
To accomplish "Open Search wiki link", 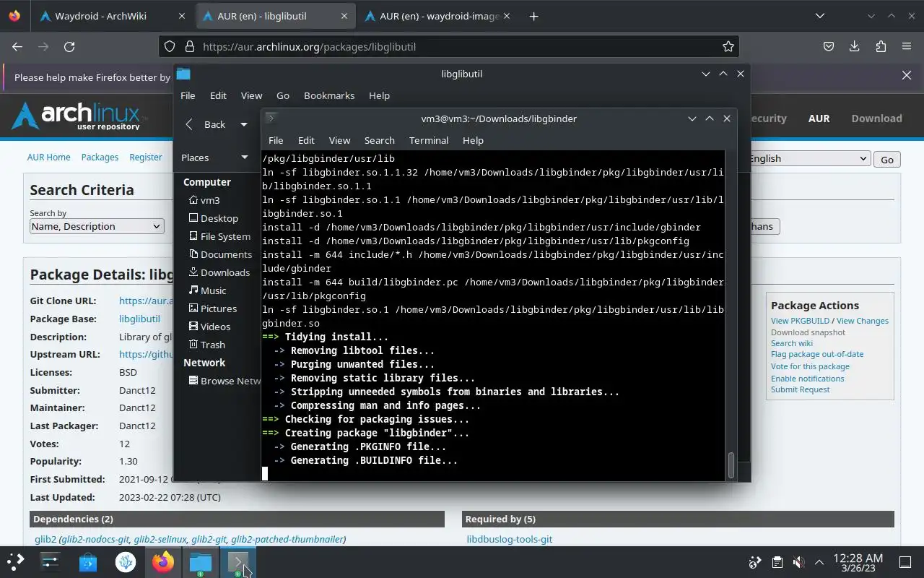I will (x=792, y=343).
